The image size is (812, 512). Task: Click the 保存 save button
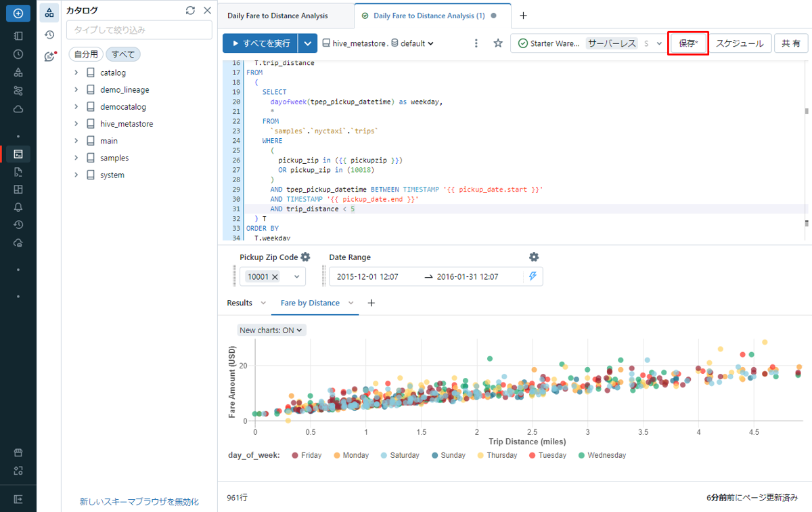(688, 43)
